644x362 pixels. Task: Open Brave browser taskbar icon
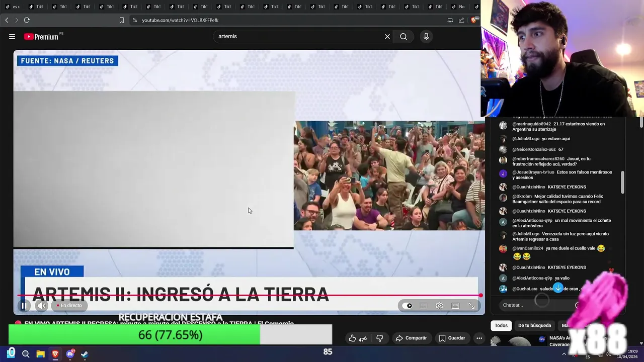point(55,354)
